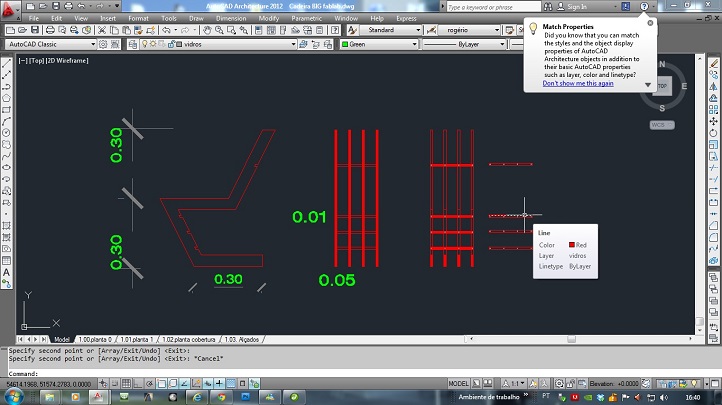
Task: Toggle Ortho Mode in status bar
Action: [138, 383]
